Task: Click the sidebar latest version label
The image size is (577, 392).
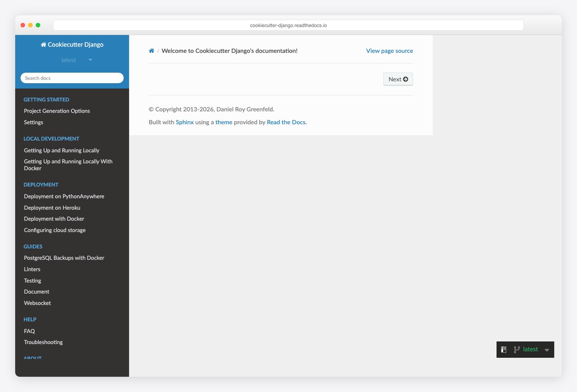Action: (x=69, y=60)
